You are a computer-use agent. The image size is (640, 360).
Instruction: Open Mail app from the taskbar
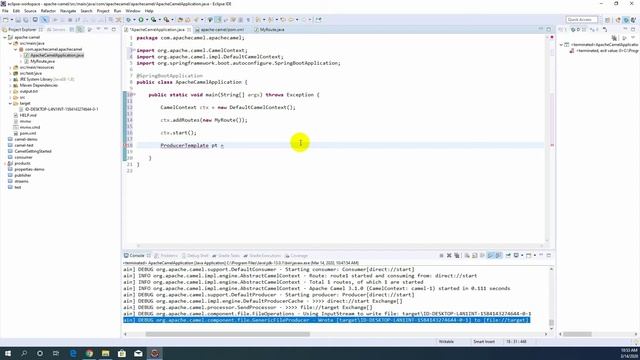pyautogui.click(x=138, y=353)
